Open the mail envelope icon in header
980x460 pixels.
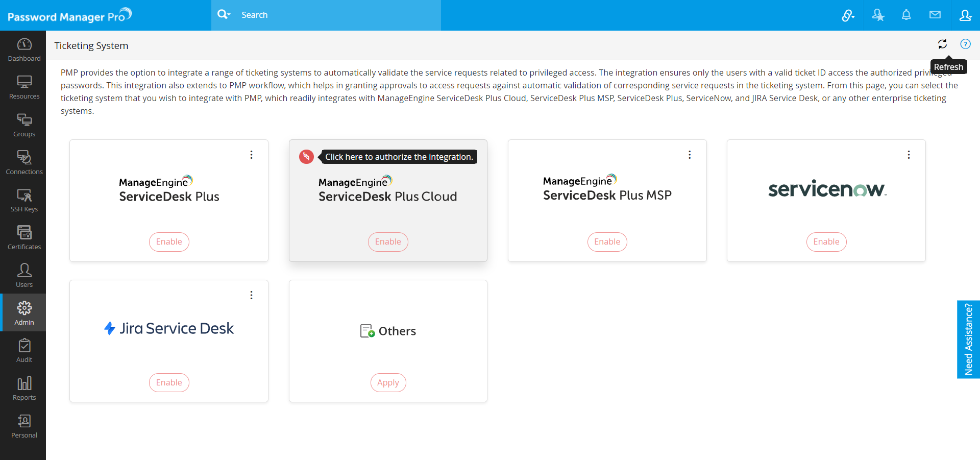935,15
